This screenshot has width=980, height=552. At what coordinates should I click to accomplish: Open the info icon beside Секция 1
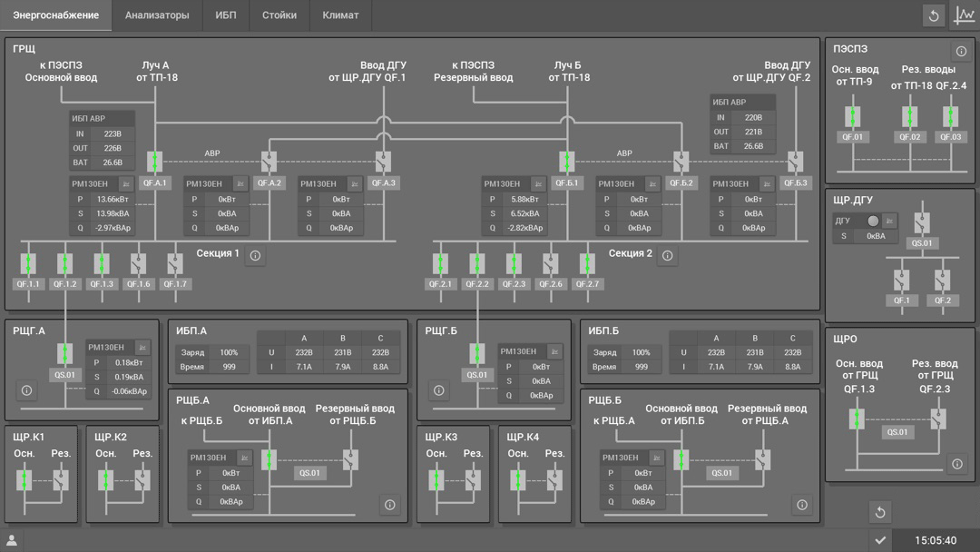pyautogui.click(x=255, y=255)
